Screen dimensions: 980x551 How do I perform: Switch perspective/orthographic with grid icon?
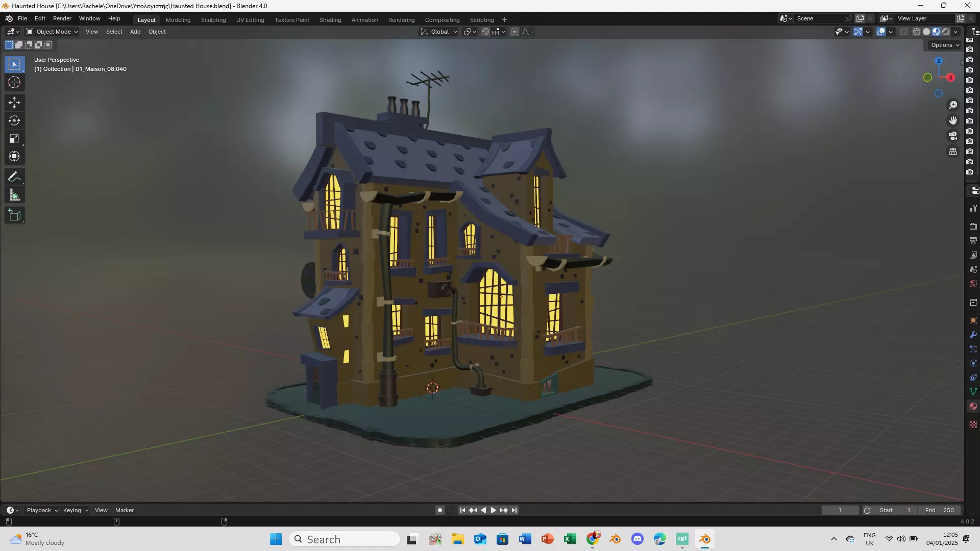[x=953, y=152]
